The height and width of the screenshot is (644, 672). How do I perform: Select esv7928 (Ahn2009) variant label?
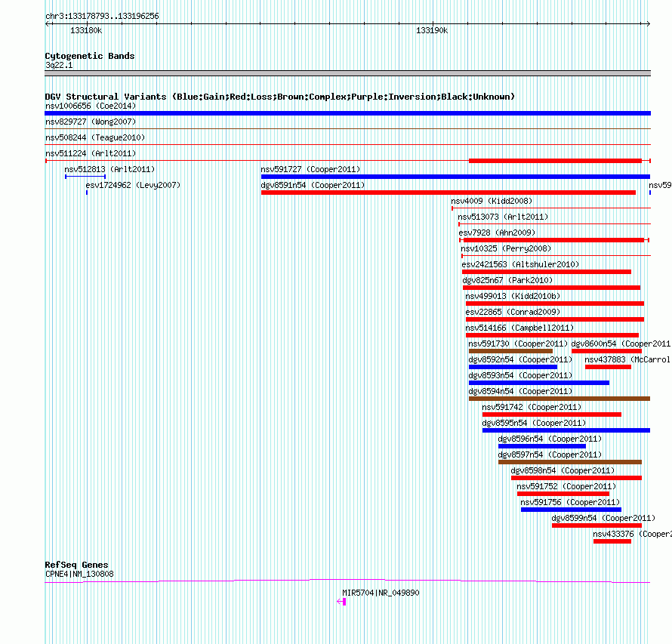coord(497,233)
